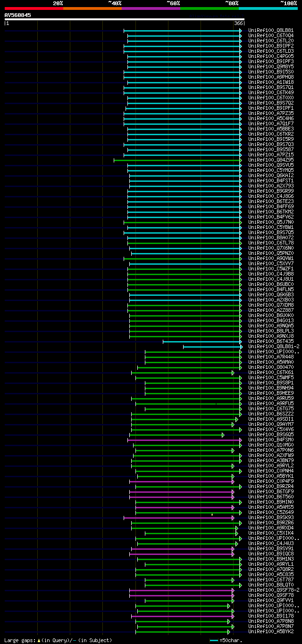The width and height of the screenshot is (302, 644).
Task: Select the UniRef100_A7Q8R2 hit name
Action: click(271, 570)
